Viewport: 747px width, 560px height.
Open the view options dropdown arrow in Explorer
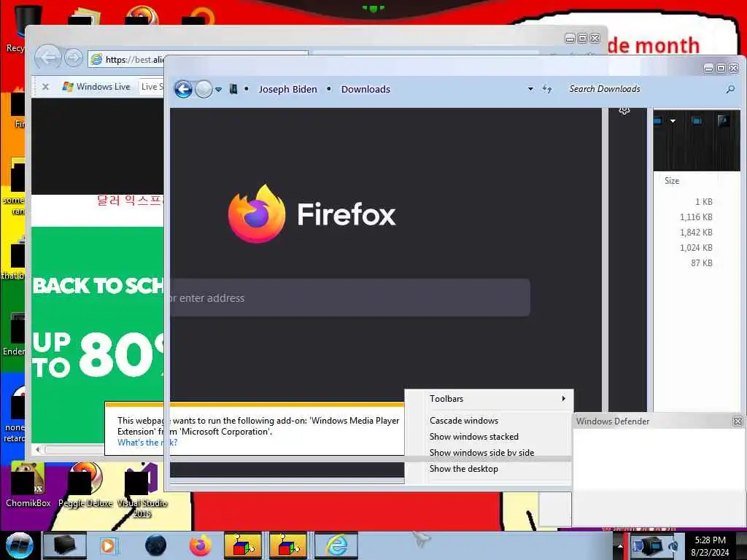click(x=673, y=121)
